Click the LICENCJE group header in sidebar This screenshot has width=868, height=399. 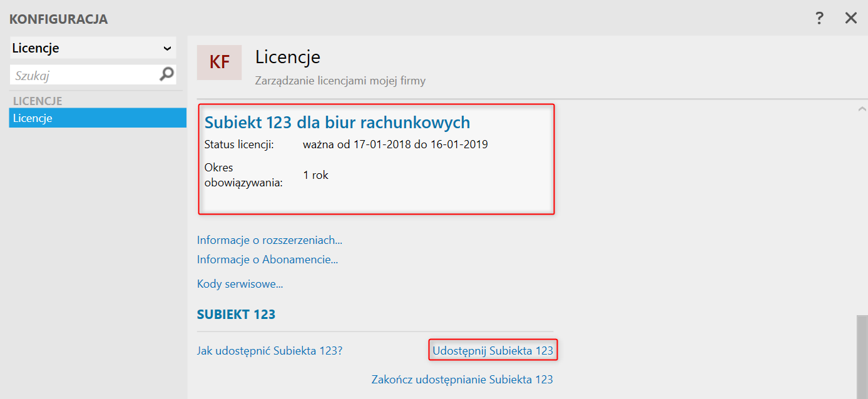pos(38,101)
